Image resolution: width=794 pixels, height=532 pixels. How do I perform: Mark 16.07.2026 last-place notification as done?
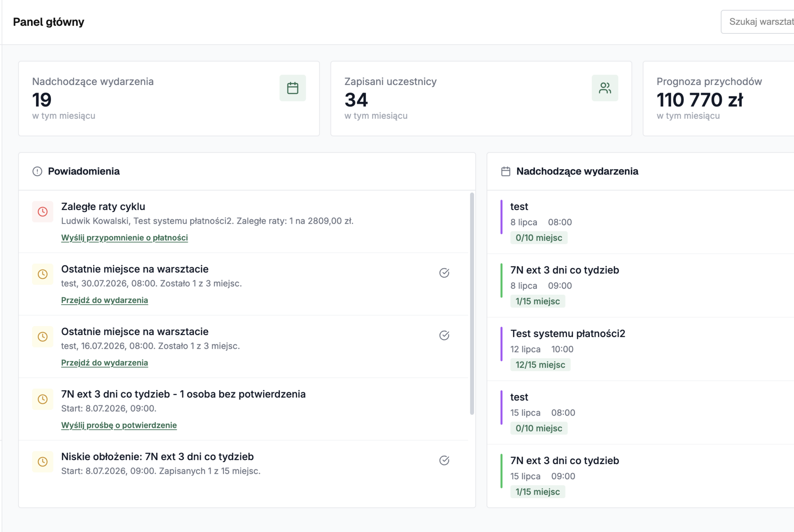(x=444, y=336)
